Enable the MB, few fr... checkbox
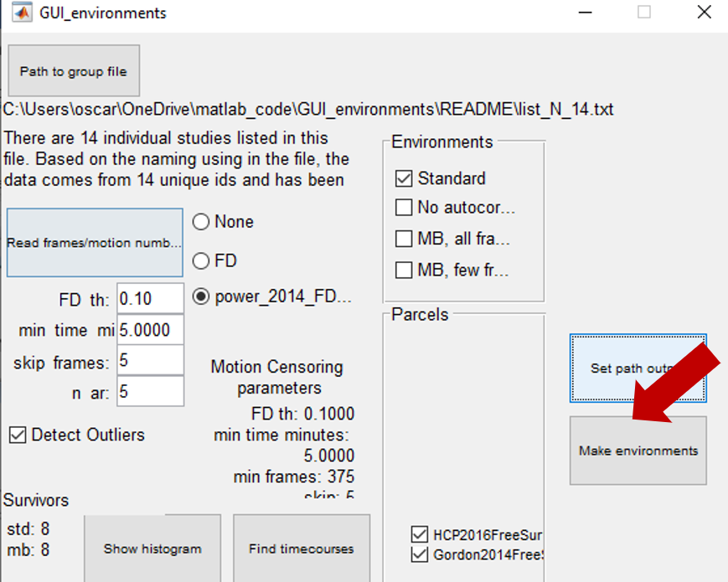 coord(404,270)
